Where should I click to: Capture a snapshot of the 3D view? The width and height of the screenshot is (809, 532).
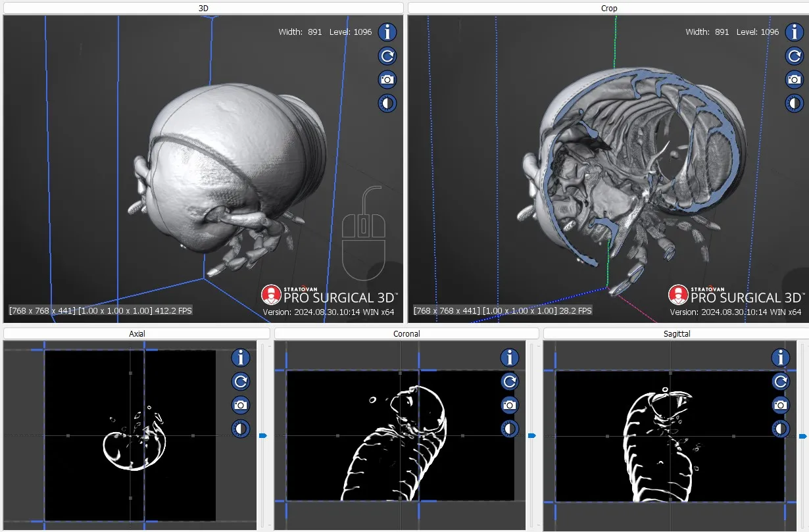pyautogui.click(x=387, y=80)
